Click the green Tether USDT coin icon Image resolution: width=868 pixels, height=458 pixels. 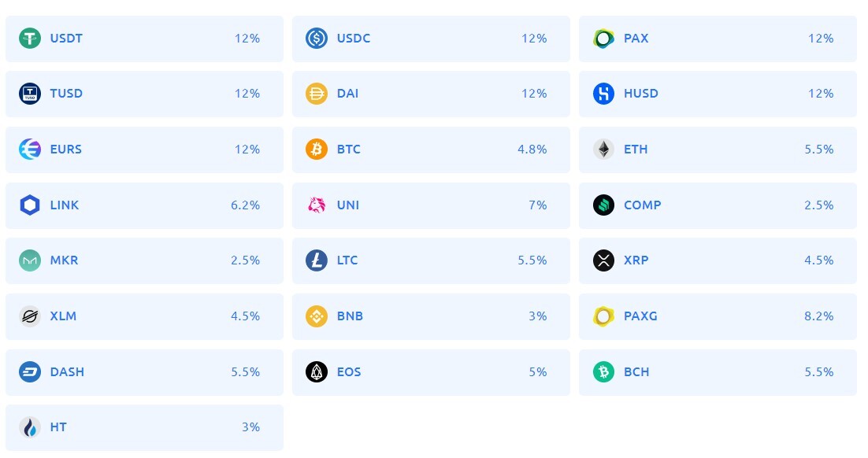[x=30, y=38]
